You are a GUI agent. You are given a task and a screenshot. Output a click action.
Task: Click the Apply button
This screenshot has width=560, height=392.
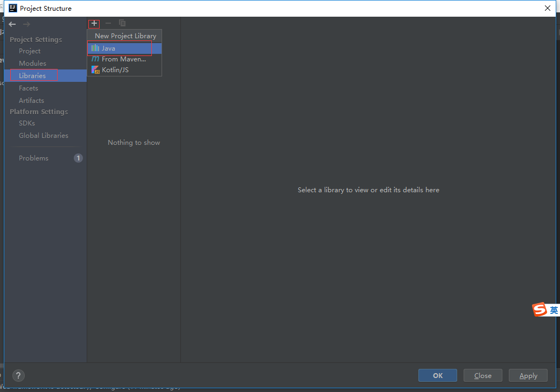pyautogui.click(x=528, y=375)
